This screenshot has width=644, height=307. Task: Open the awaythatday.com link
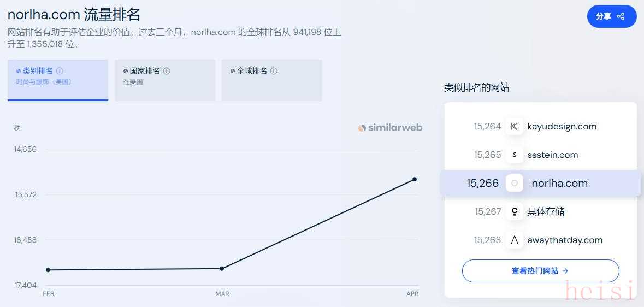pyautogui.click(x=565, y=240)
